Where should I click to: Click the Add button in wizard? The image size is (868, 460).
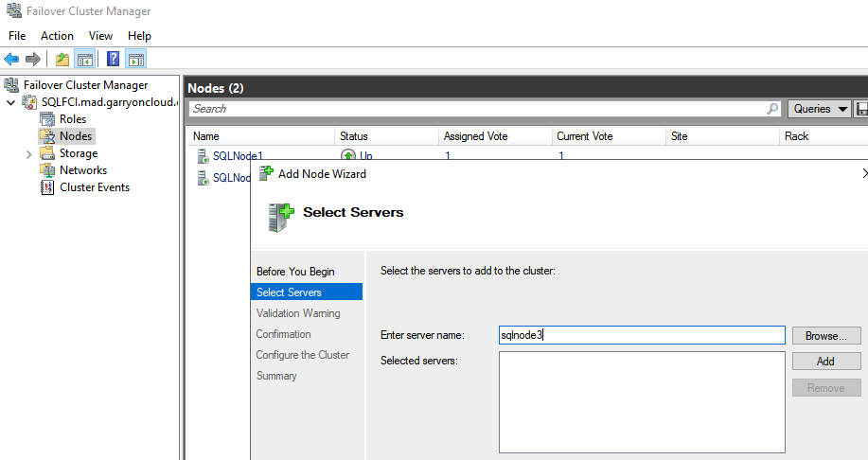(826, 361)
